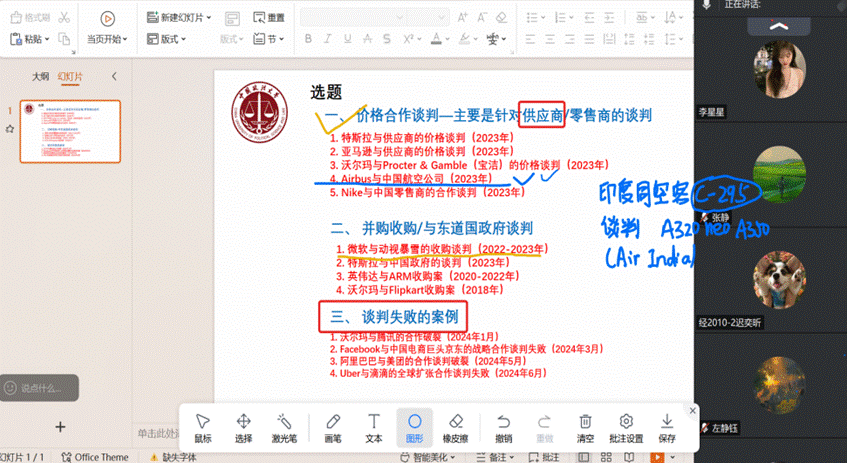Switch to the 幻灯片 slides tab
Image resolution: width=847 pixels, height=463 pixels.
[x=70, y=76]
